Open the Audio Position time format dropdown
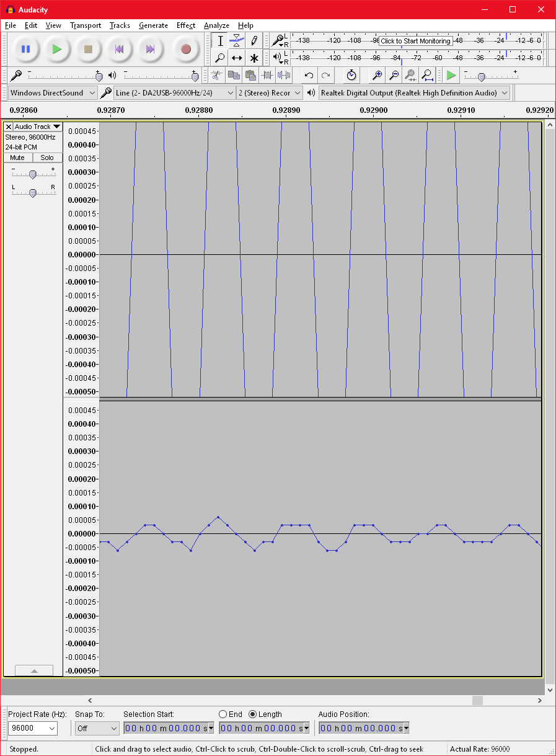556x756 pixels. [x=406, y=729]
